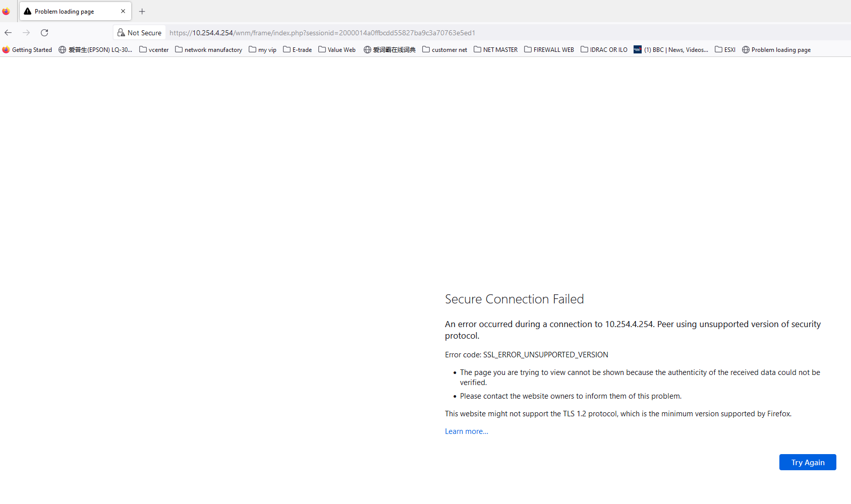Open the FIREWALL WEB bookmark folder
The height and width of the screenshot is (504, 851).
[x=549, y=50]
